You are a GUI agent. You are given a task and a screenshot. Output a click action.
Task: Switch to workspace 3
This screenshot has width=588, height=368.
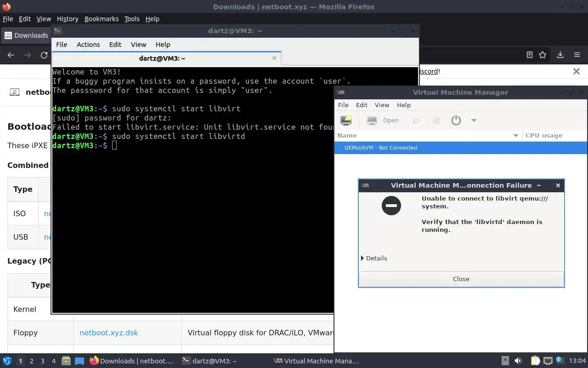click(43, 361)
